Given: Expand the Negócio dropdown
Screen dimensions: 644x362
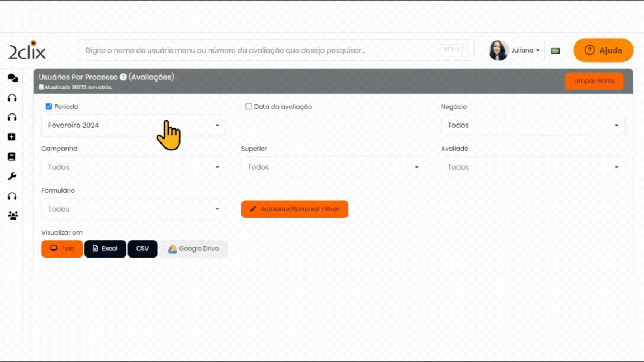Looking at the screenshot, I should pos(533,125).
